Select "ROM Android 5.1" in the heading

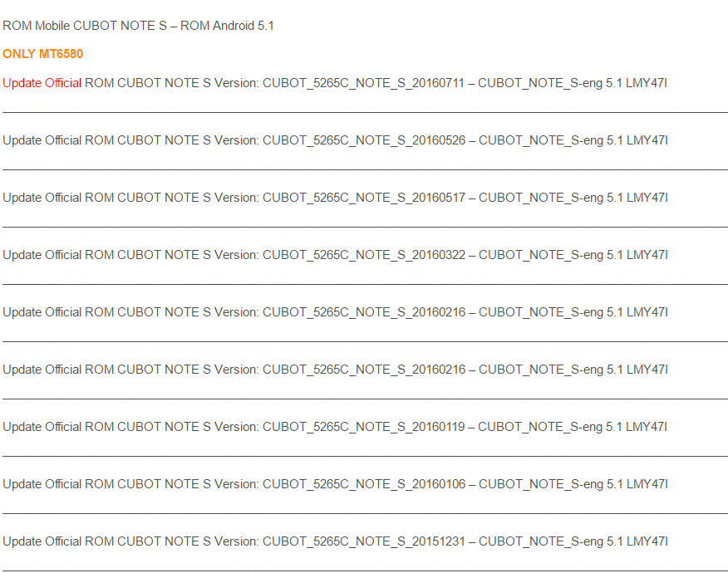227,26
